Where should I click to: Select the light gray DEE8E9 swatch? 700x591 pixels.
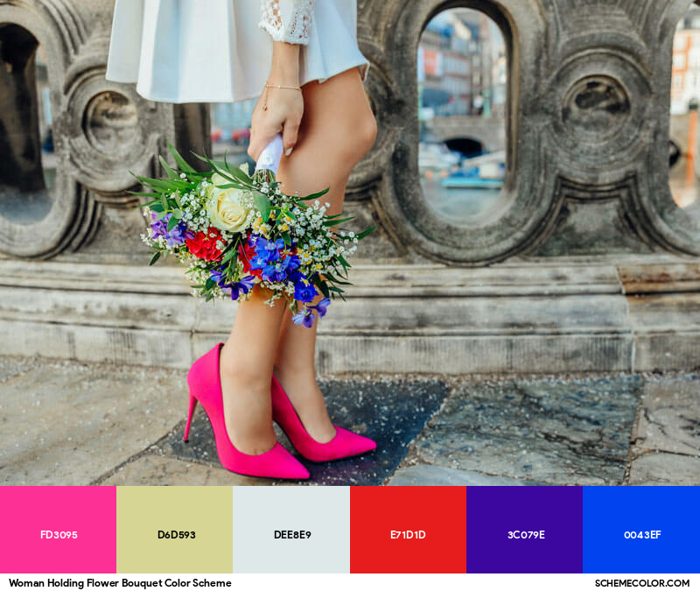tap(291, 530)
